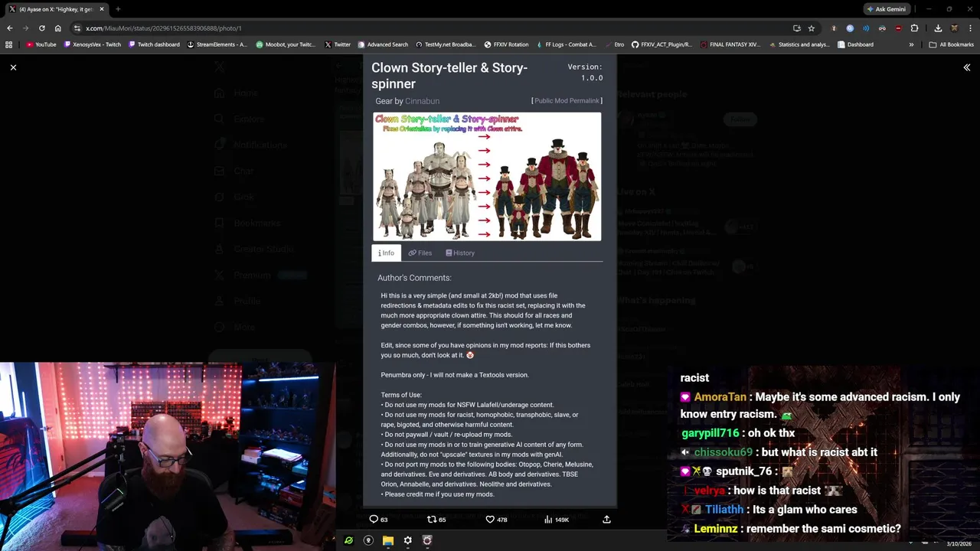The image size is (980, 551).
Task: Click Public Mod Permalink text
Action: (567, 101)
